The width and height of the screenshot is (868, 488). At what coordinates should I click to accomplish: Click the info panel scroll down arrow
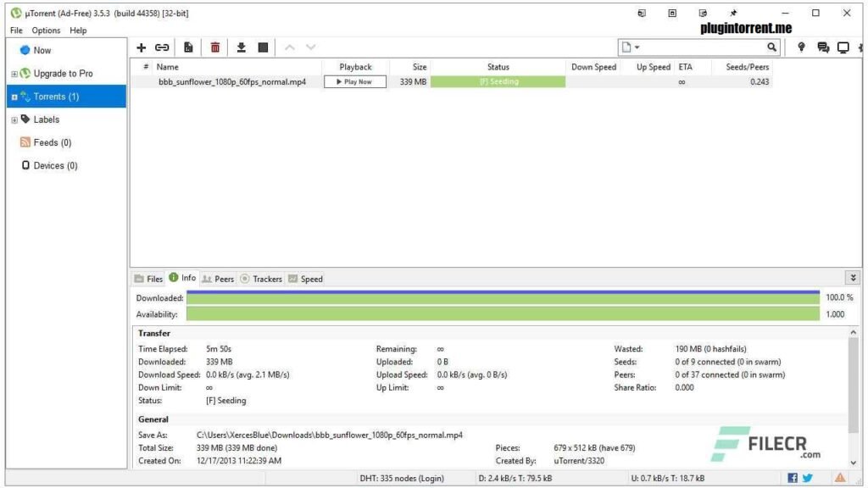(853, 463)
